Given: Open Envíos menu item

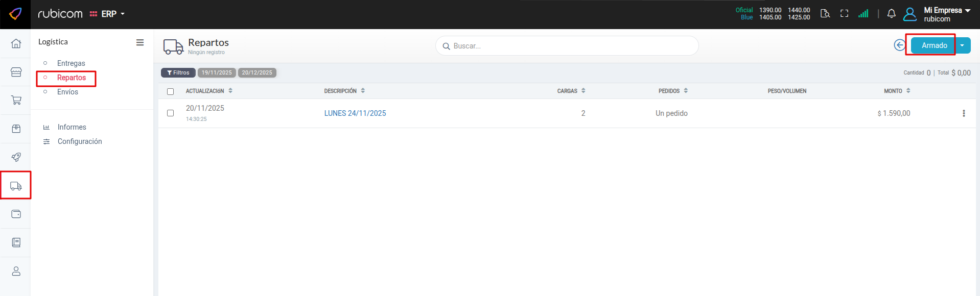Looking at the screenshot, I should [67, 92].
